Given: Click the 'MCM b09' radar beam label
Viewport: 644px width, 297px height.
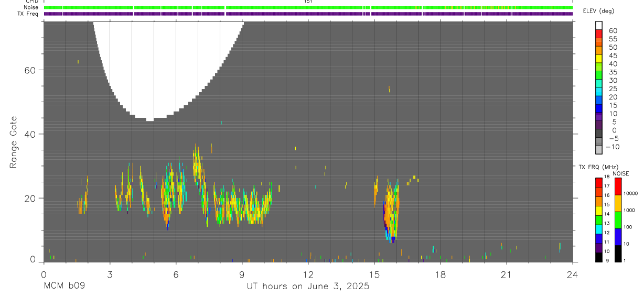Looking at the screenshot, I should click(x=64, y=287).
